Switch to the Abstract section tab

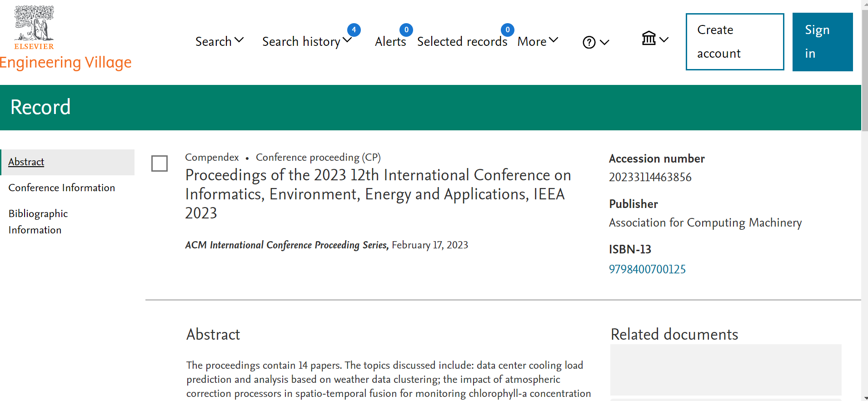point(26,162)
